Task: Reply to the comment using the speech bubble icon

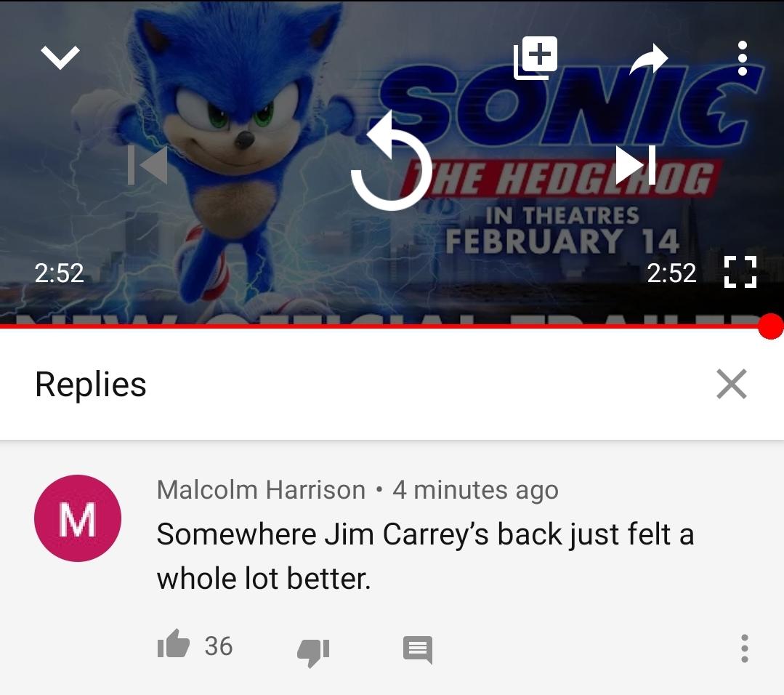Action: 418,650
